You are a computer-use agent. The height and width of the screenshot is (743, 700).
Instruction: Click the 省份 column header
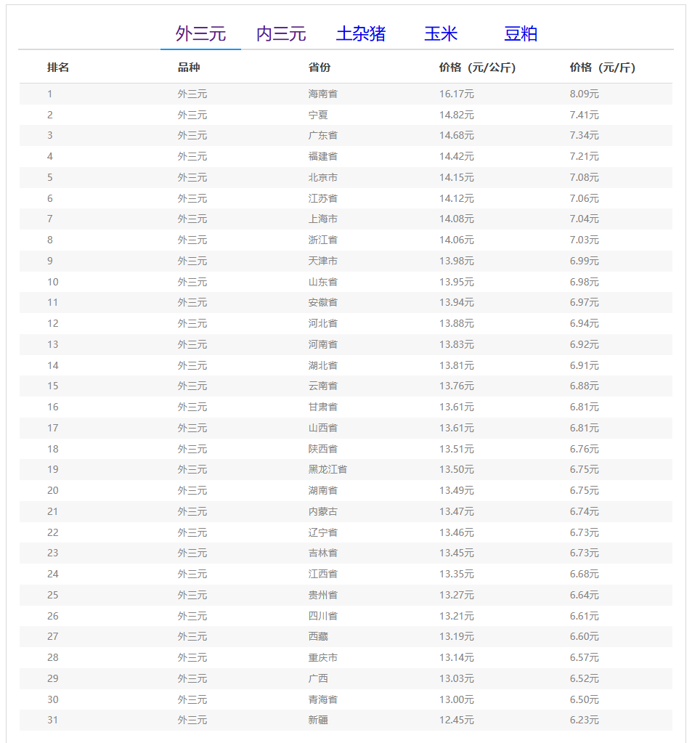click(320, 68)
